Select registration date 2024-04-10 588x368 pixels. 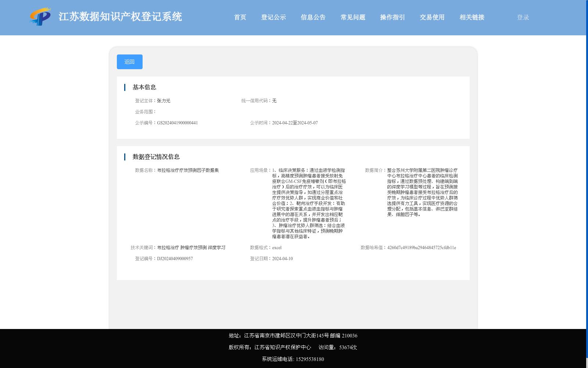click(x=283, y=259)
